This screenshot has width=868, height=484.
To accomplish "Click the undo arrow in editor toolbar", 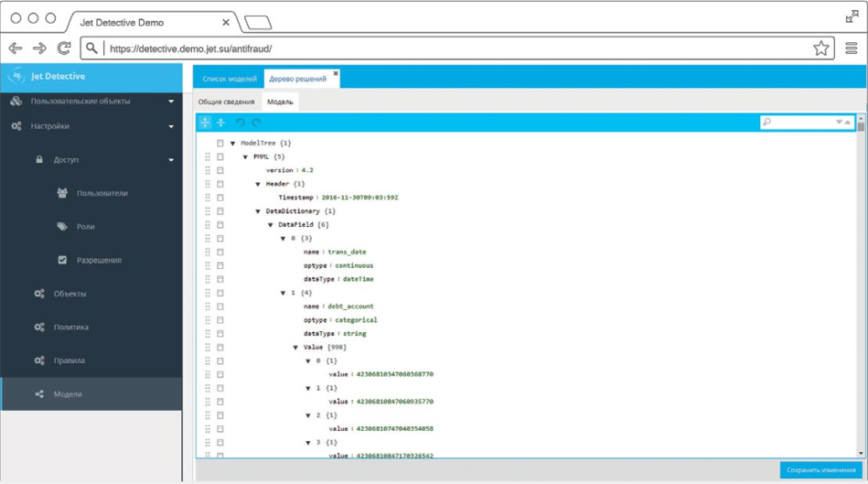I will 241,123.
